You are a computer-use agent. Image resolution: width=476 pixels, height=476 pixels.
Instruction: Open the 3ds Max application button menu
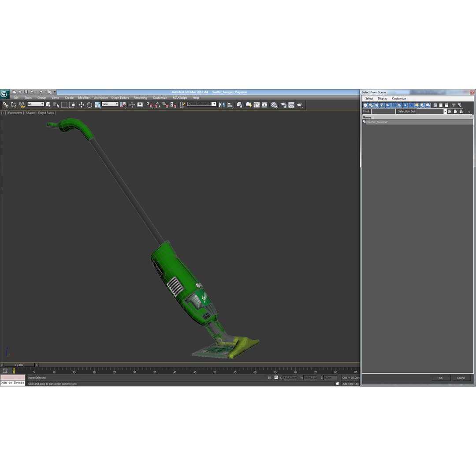4,94
